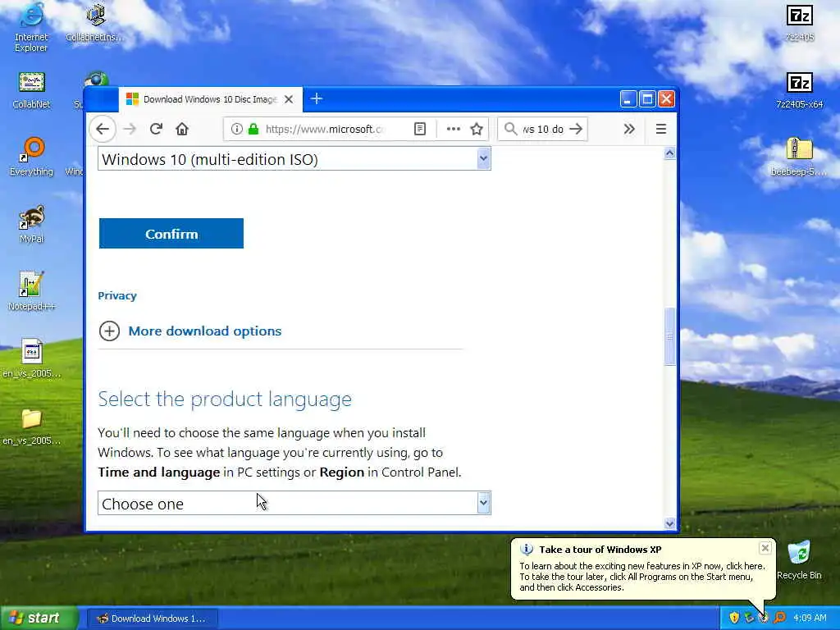The height and width of the screenshot is (630, 840).
Task: Click the More download options link text
Action: [204, 331]
